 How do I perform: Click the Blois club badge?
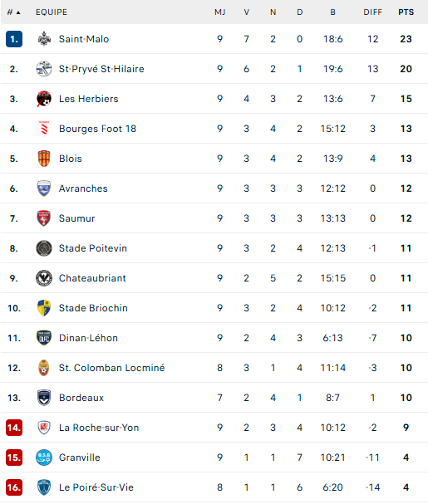(x=44, y=159)
